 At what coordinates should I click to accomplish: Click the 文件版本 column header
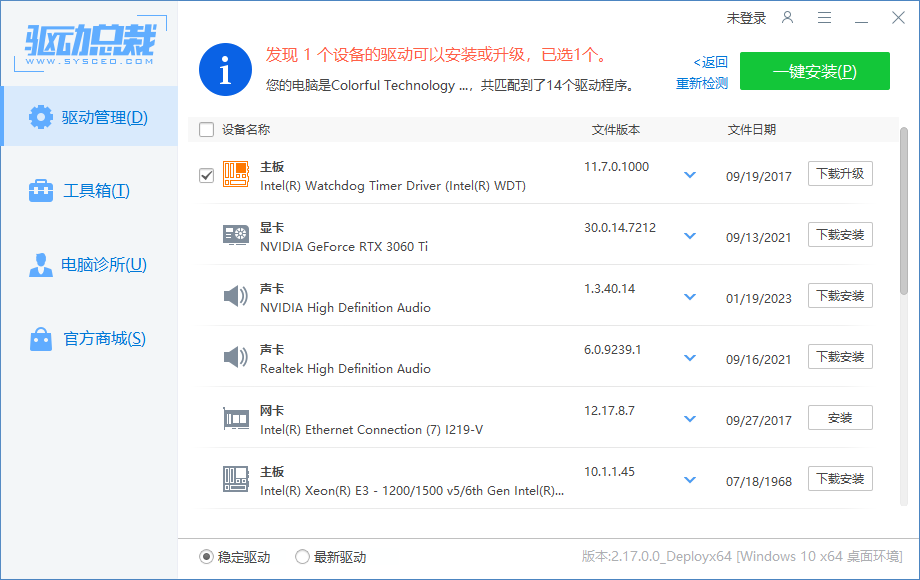coord(615,130)
